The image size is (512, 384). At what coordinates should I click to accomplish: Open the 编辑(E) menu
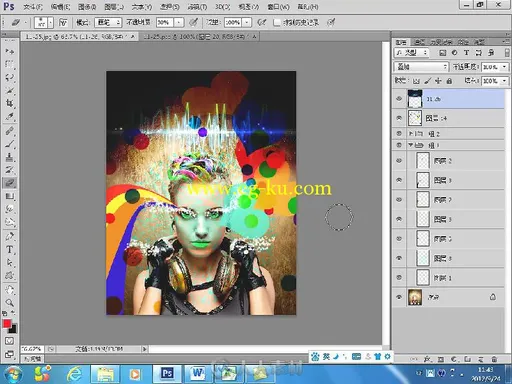pyautogui.click(x=60, y=7)
